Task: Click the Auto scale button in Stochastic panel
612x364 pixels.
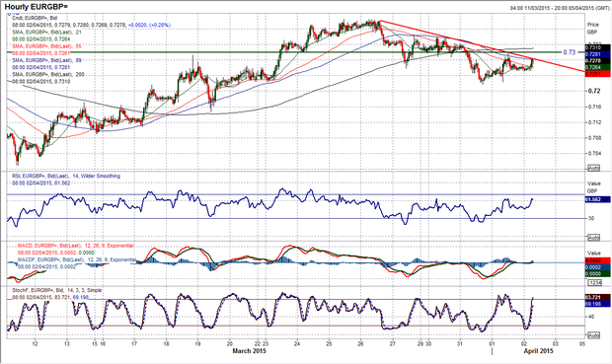Action: (x=593, y=335)
